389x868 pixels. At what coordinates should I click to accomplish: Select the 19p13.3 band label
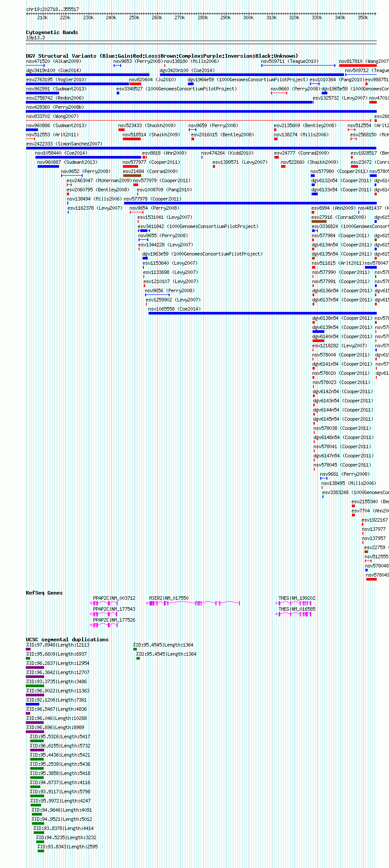pos(35,38)
